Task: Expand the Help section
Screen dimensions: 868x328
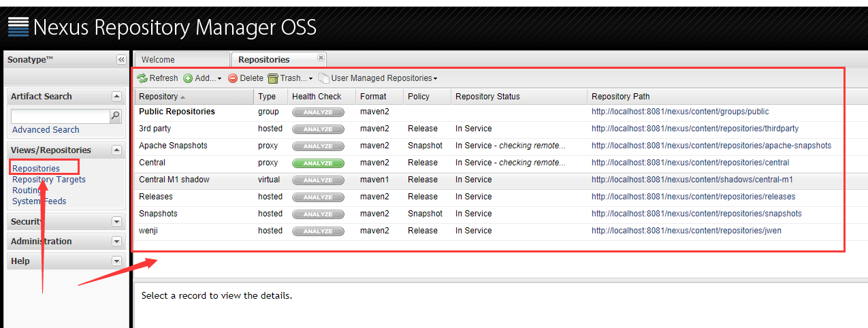Action: click(x=116, y=261)
